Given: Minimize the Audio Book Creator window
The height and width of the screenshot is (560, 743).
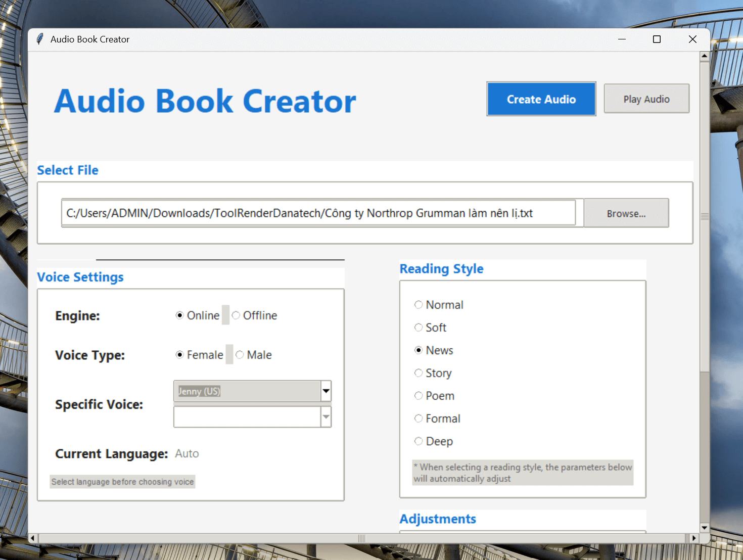Looking at the screenshot, I should coord(622,39).
